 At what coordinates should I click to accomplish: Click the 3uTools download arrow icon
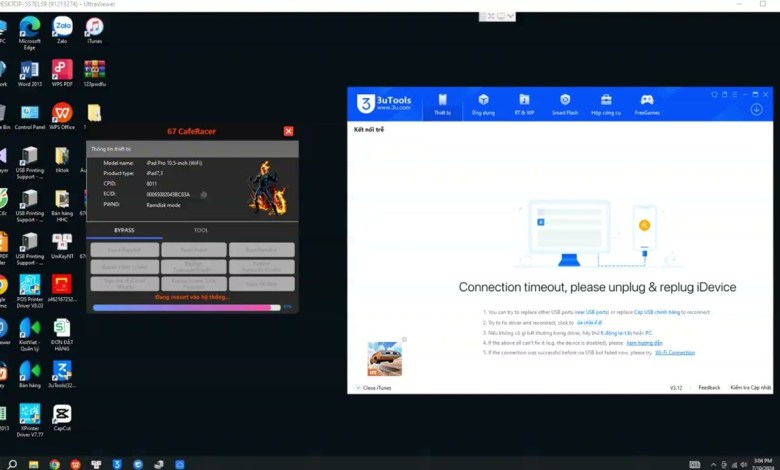[x=756, y=109]
